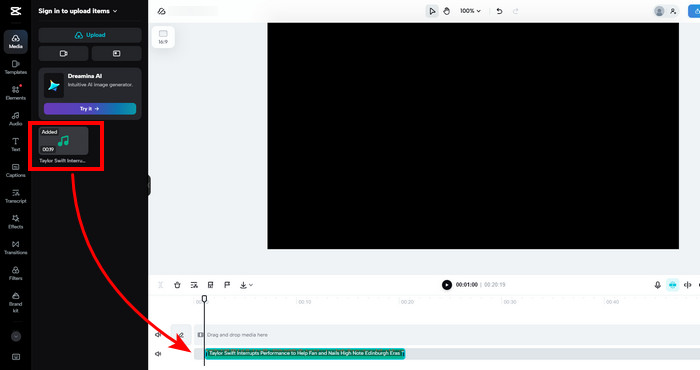Select the hand pan tool

(x=446, y=11)
